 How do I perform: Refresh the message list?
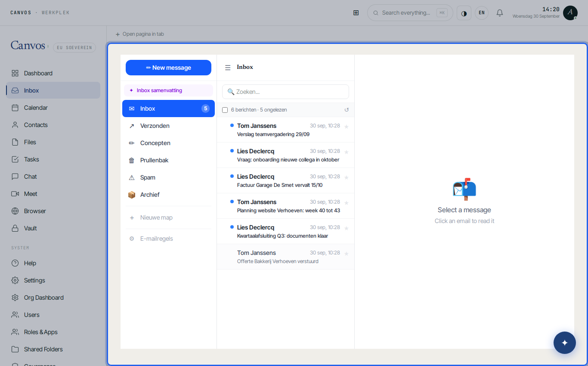(x=347, y=110)
